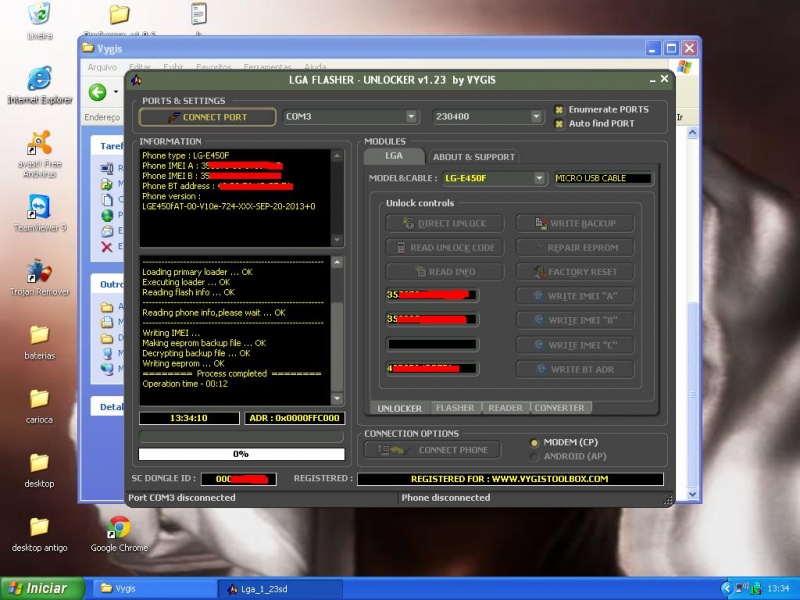The image size is (800, 600).
Task: Click the REGISTERED FOR : WWW.VYGISTOOLBOX.COM field
Action: click(510, 479)
